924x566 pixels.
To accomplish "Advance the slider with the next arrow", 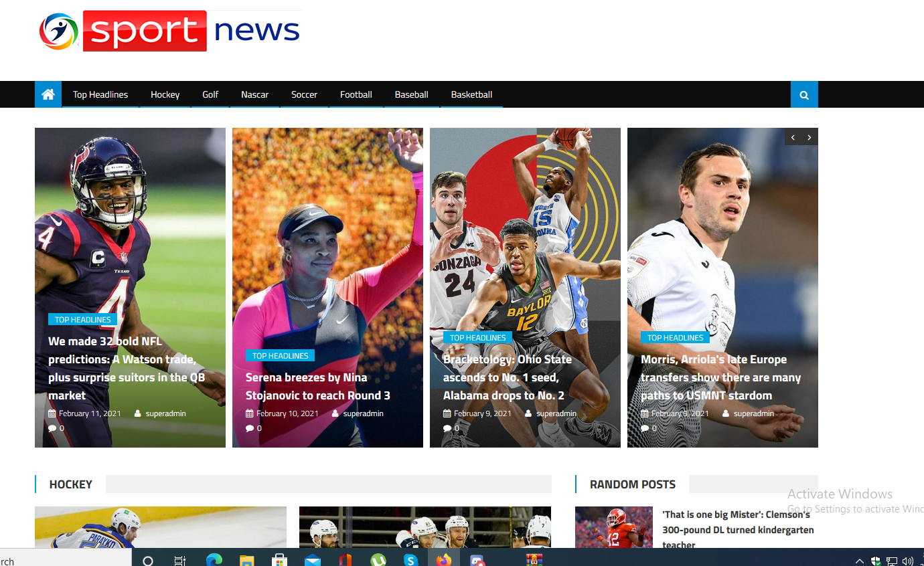I will pyautogui.click(x=810, y=136).
